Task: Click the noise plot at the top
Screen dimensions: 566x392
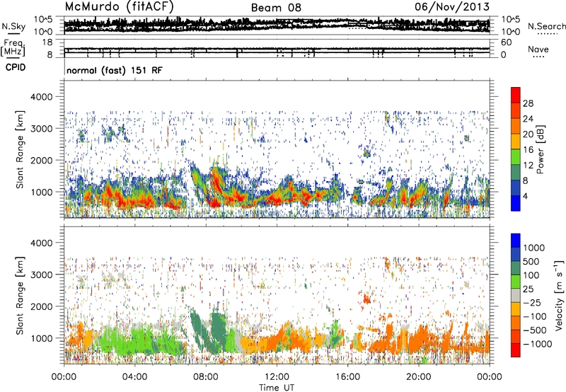Action: (277, 25)
